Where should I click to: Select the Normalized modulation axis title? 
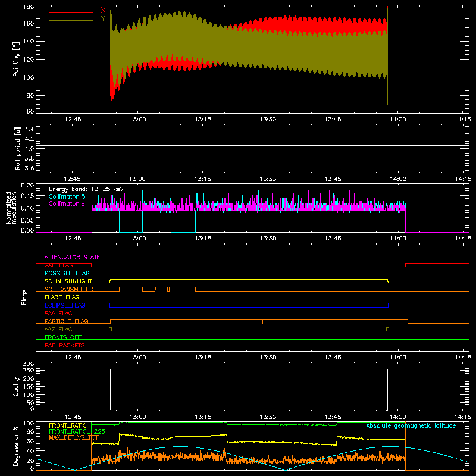pyautogui.click(x=11, y=208)
